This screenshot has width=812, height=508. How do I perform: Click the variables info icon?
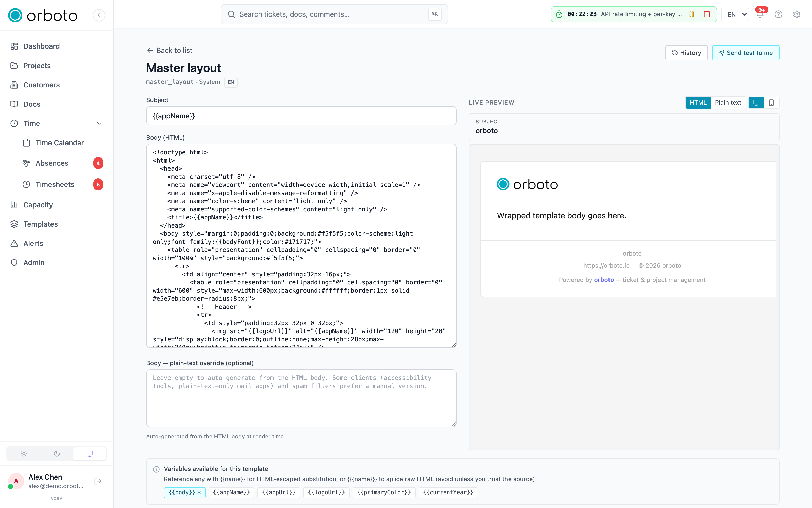156,469
